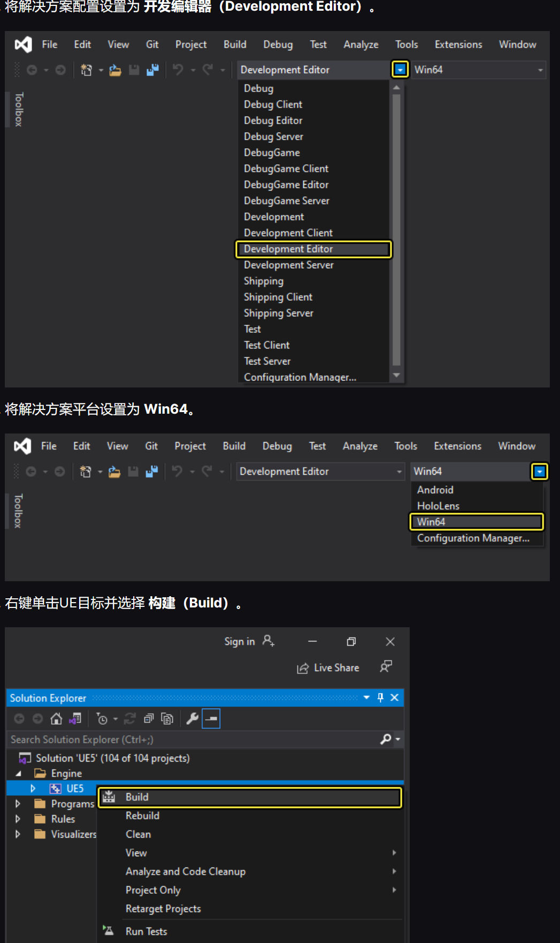560x943 pixels.
Task: Expand the UE5 project node arrow
Action: click(33, 788)
